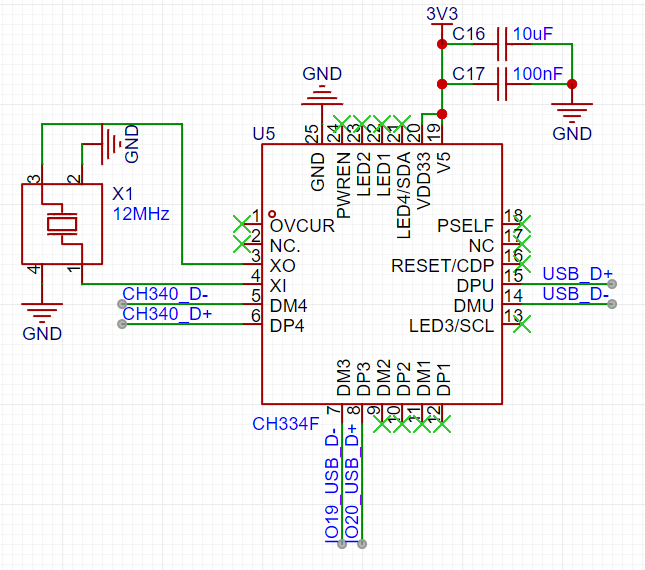Click the no-connect cross on DM2 pin 9

pos(382,424)
